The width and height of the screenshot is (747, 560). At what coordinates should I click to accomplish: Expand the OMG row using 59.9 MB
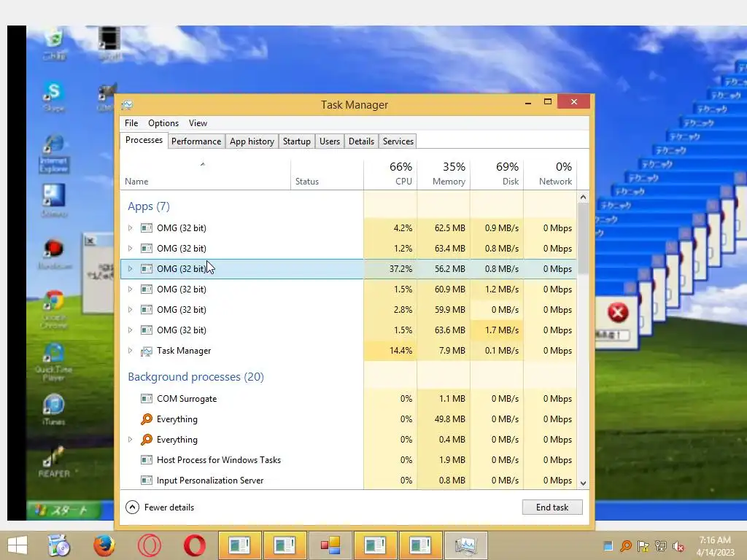tap(130, 310)
